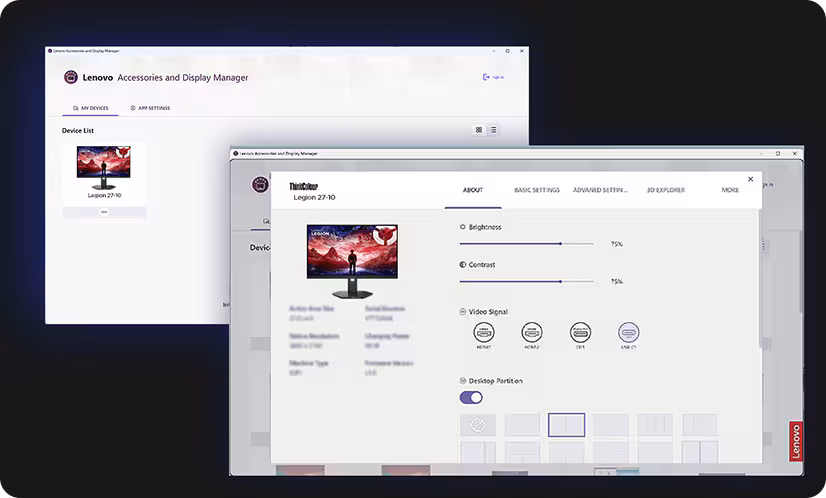This screenshot has height=498, width=826.
Task: Switch video signal to USB-C1
Action: point(628,332)
